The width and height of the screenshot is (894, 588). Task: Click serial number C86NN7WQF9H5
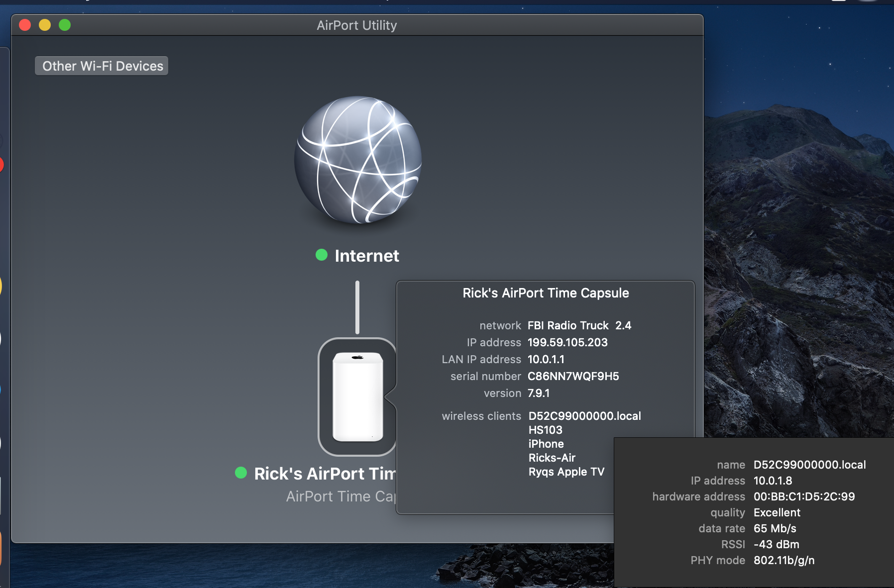pyautogui.click(x=573, y=376)
